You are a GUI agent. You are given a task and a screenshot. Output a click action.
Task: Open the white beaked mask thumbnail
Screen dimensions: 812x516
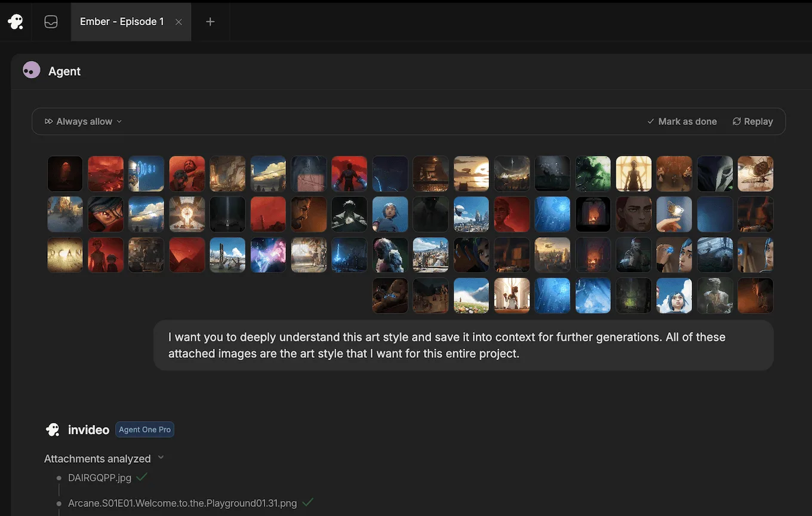[715, 174]
